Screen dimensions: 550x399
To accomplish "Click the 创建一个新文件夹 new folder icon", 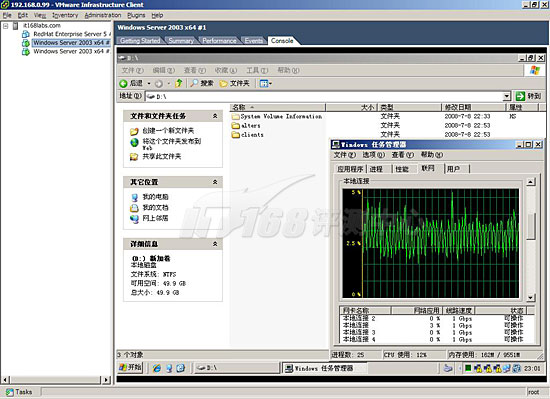I will click(x=134, y=131).
